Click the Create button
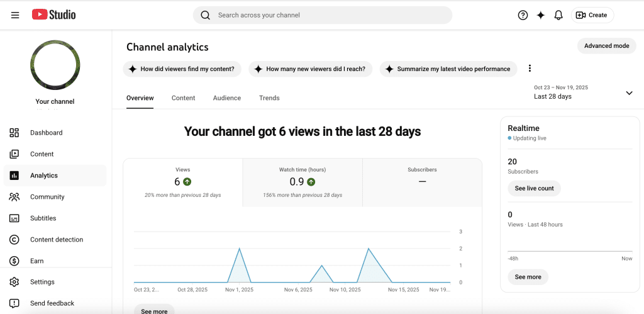Screen dimensions: 644x314 click(592, 15)
